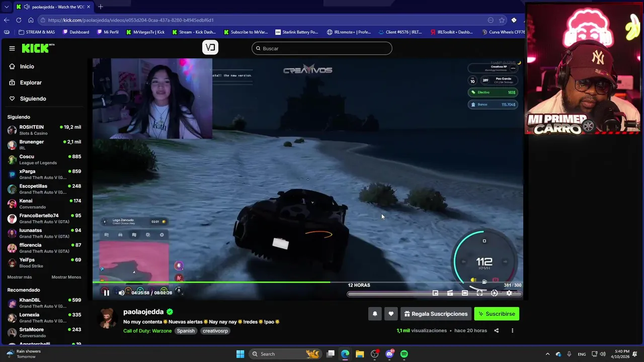The width and height of the screenshot is (644, 362).
Task: Expand following list with Mostrar más
Action: click(x=20, y=277)
